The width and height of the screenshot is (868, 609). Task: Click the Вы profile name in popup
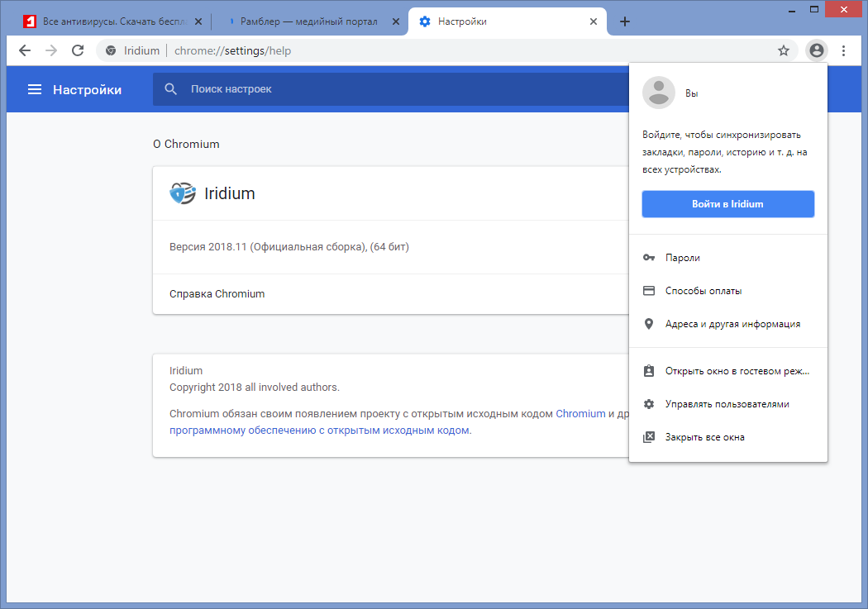click(691, 93)
